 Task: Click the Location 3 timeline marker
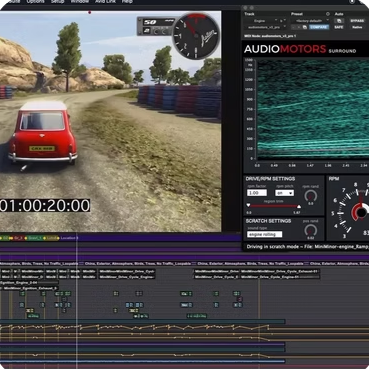coord(69,238)
